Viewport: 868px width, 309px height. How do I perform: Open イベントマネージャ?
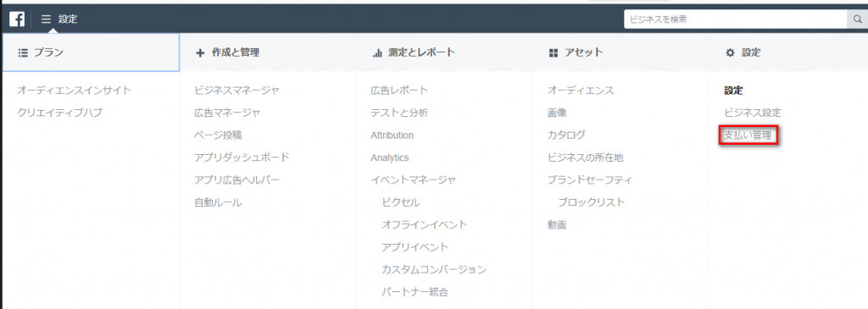pos(414,180)
